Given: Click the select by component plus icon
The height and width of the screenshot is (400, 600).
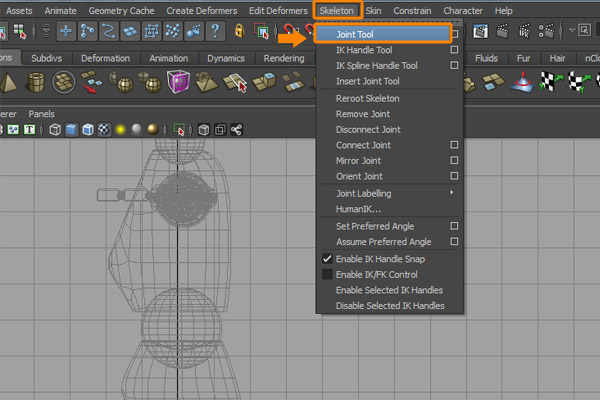Looking at the screenshot, I should tap(67, 31).
